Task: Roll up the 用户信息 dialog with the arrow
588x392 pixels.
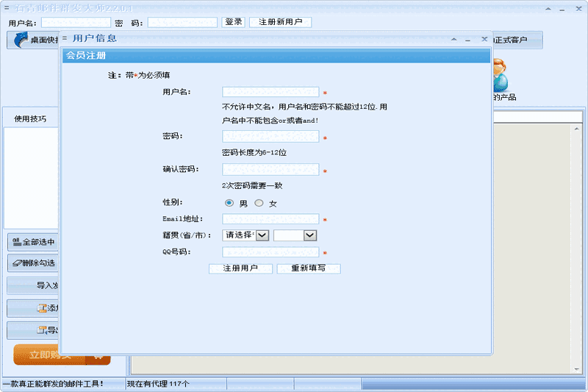Action: (x=453, y=39)
